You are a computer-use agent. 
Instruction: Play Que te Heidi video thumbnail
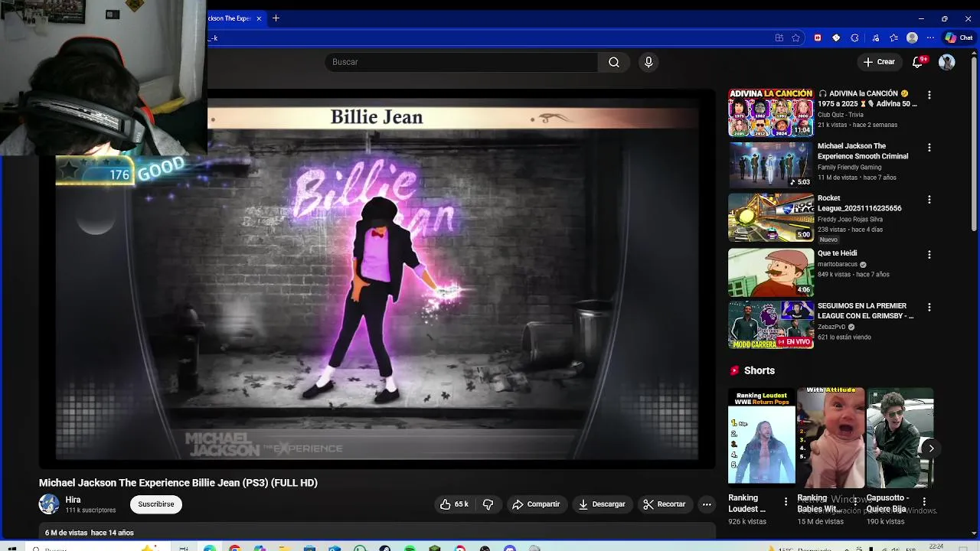click(771, 272)
